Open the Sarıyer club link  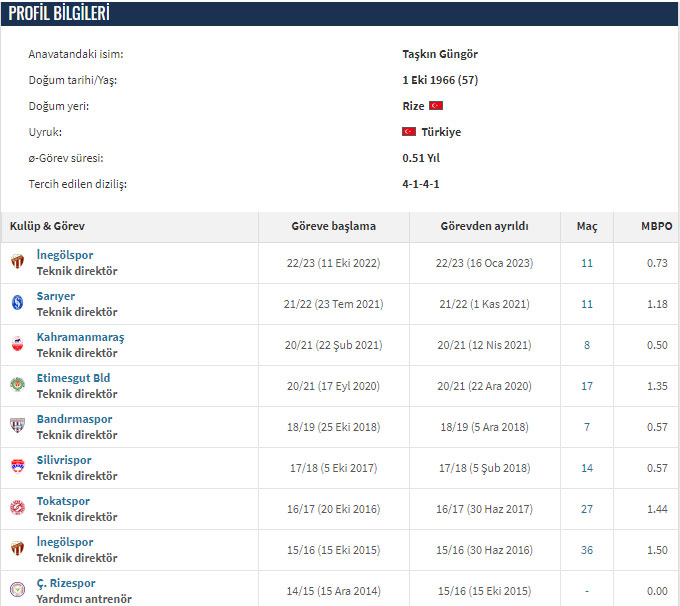(56, 296)
